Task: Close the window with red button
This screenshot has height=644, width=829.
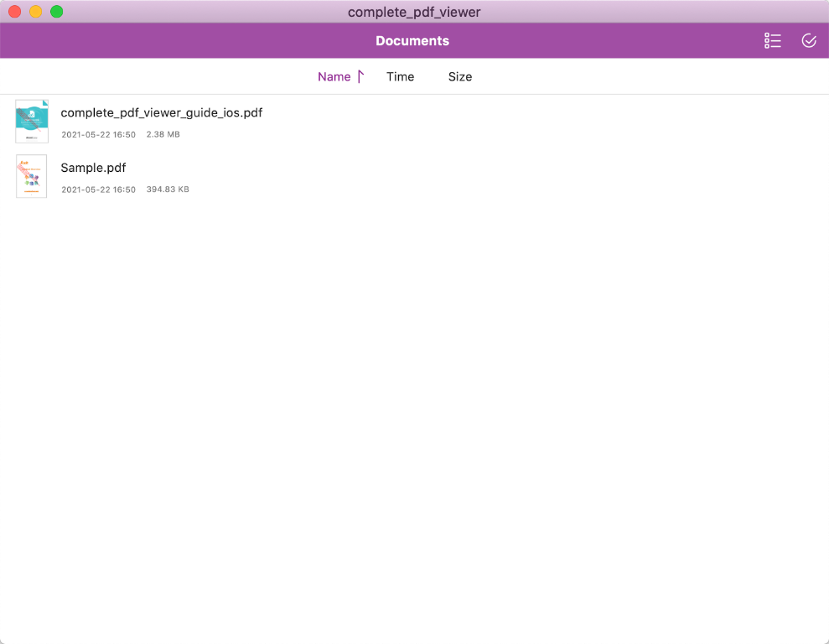Action: 15,12
